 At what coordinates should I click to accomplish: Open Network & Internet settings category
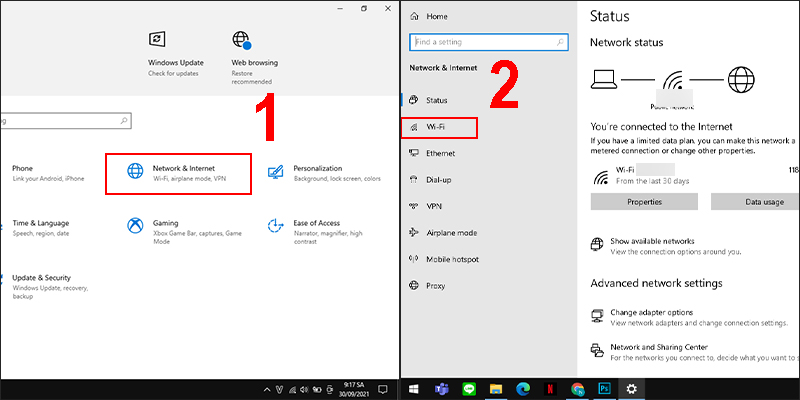pyautogui.click(x=178, y=173)
